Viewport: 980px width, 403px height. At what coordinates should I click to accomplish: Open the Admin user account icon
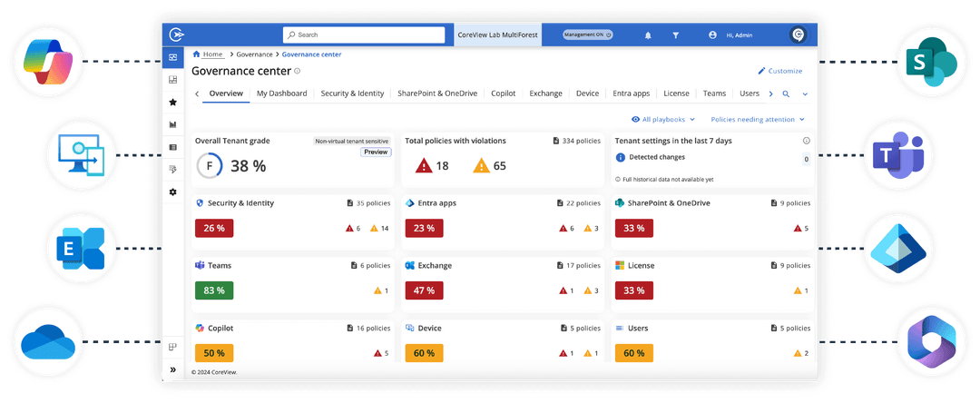click(x=712, y=35)
